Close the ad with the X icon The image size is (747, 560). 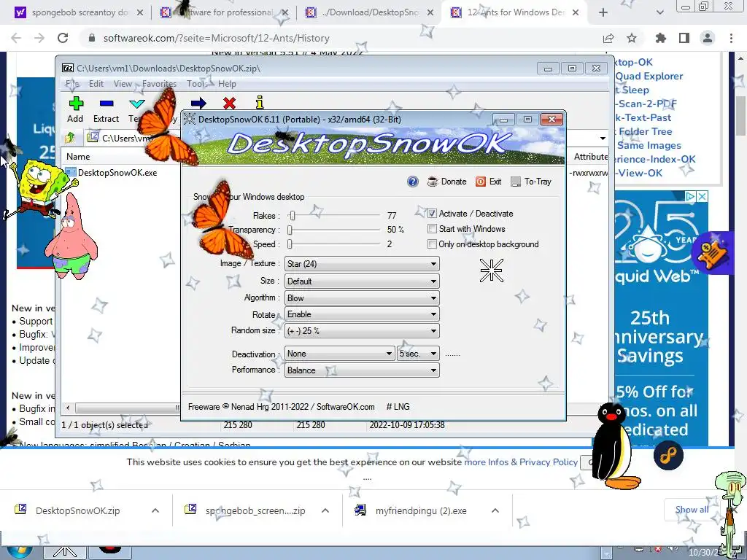click(703, 196)
